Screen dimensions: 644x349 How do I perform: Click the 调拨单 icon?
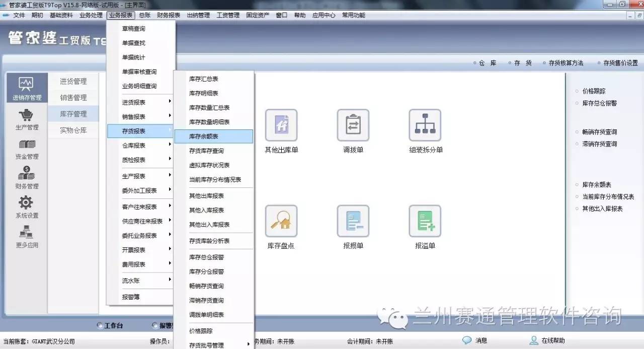pos(353,125)
